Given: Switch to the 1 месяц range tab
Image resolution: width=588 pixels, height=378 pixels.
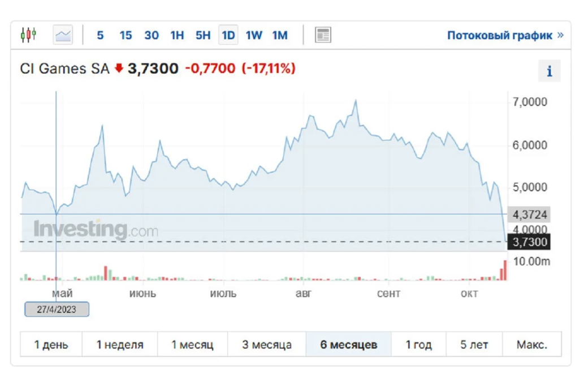Looking at the screenshot, I should coord(192,344).
